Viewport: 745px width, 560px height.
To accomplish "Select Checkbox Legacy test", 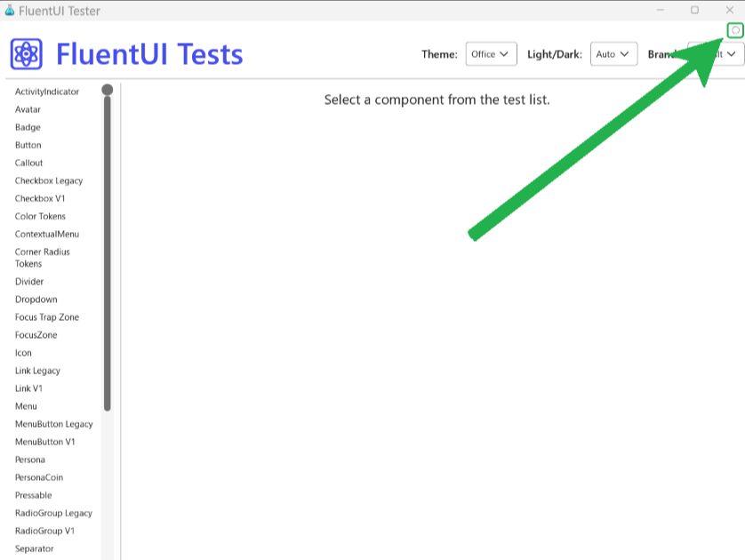I will click(x=49, y=180).
